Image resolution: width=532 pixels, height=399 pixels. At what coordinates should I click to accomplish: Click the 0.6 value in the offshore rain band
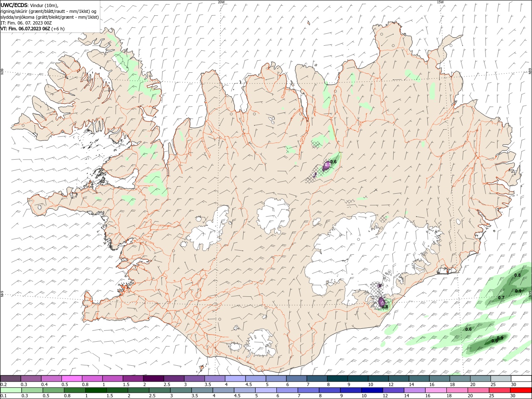click(468, 329)
